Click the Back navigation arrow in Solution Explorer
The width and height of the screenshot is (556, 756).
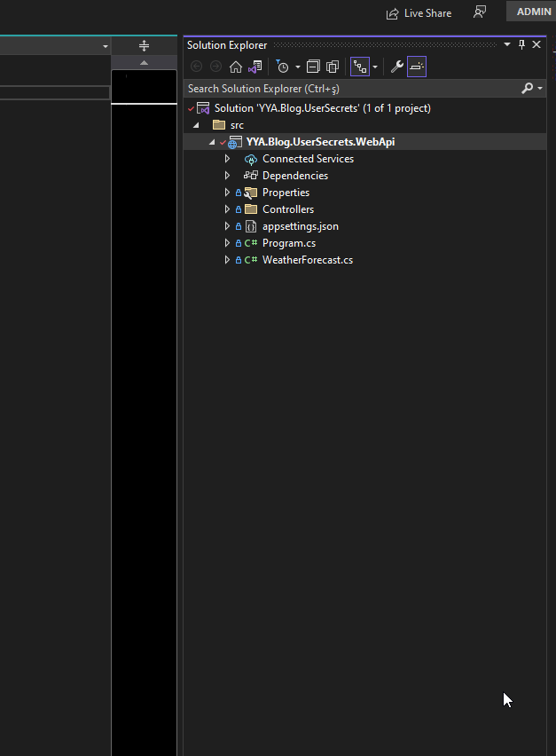[196, 67]
